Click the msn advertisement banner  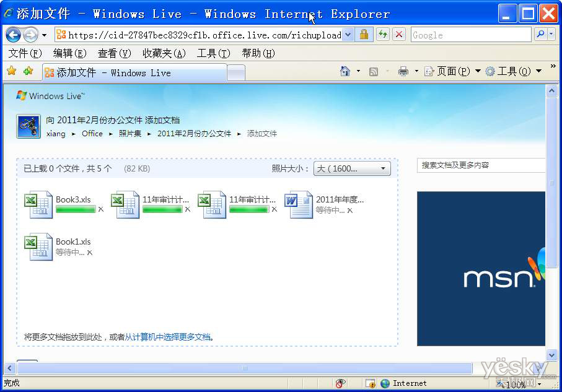[x=481, y=268]
